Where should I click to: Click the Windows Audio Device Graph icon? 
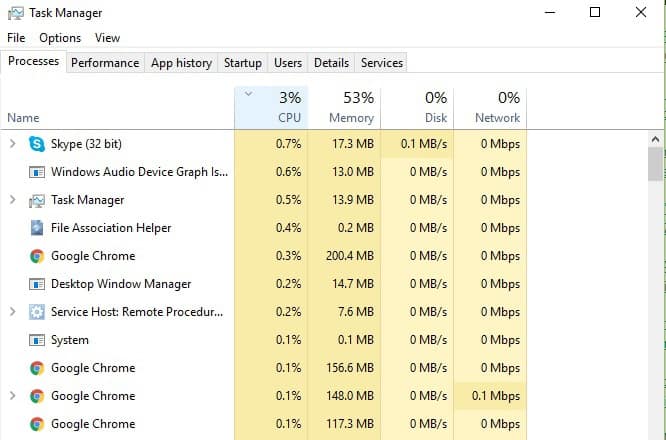point(37,172)
